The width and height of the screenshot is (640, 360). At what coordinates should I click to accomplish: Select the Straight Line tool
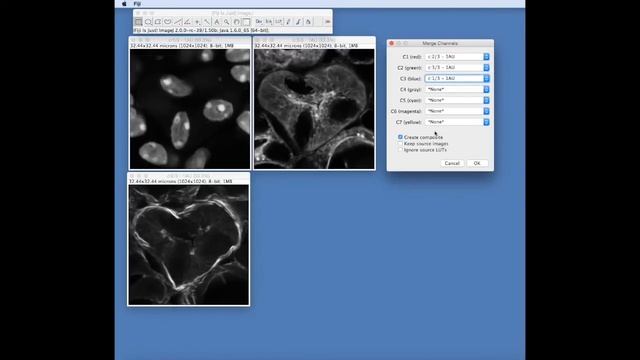point(178,22)
